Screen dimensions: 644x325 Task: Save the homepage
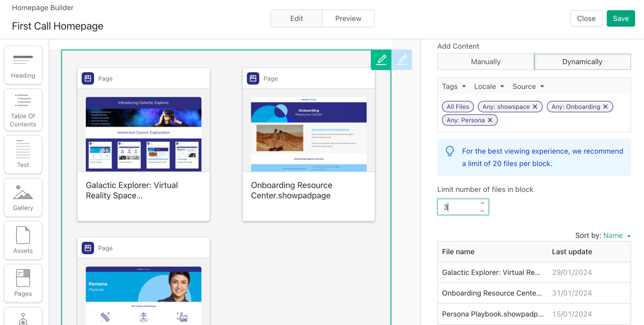[x=621, y=19]
